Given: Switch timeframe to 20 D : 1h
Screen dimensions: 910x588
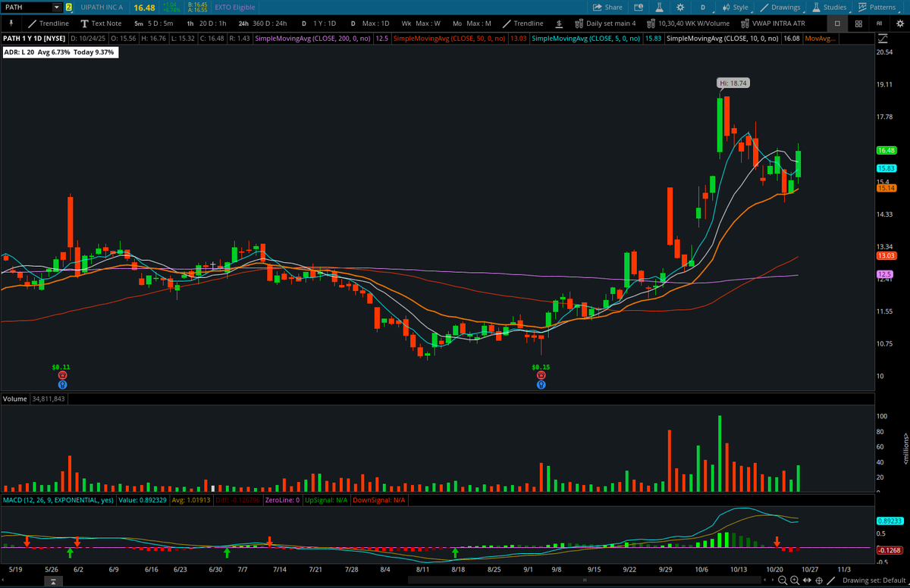Looking at the screenshot, I should [x=206, y=23].
